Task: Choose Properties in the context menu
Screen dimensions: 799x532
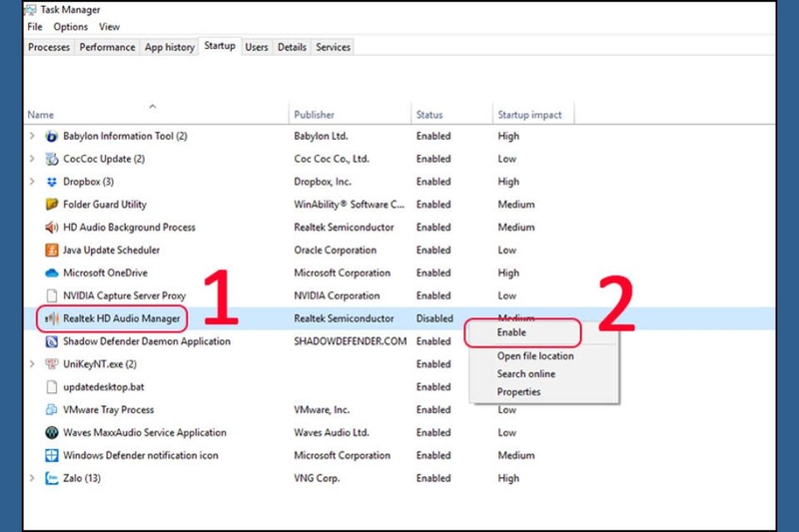Action: pyautogui.click(x=518, y=392)
